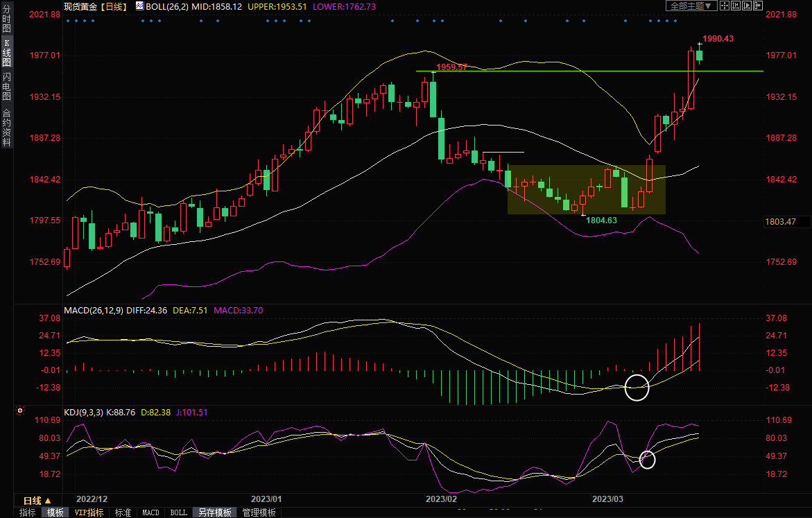Click the BOLL indicator chart icon
Image resolution: width=812 pixels, height=518 pixels.
[x=139, y=6]
